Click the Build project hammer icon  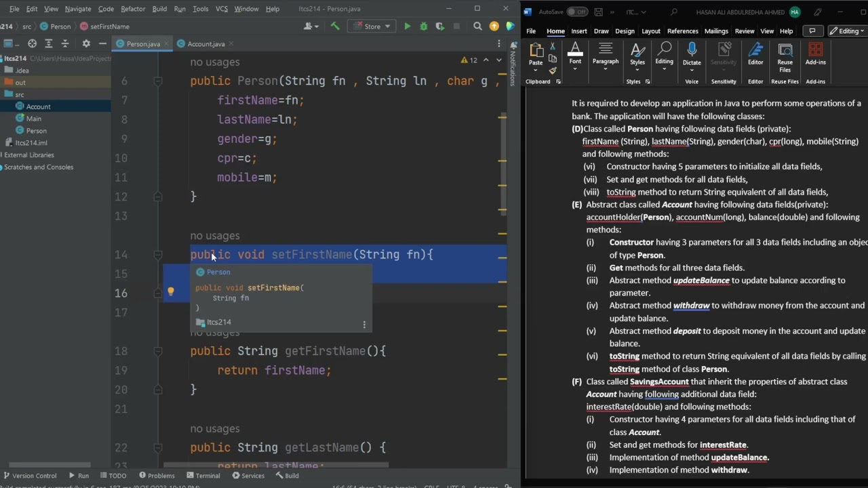[x=335, y=26]
